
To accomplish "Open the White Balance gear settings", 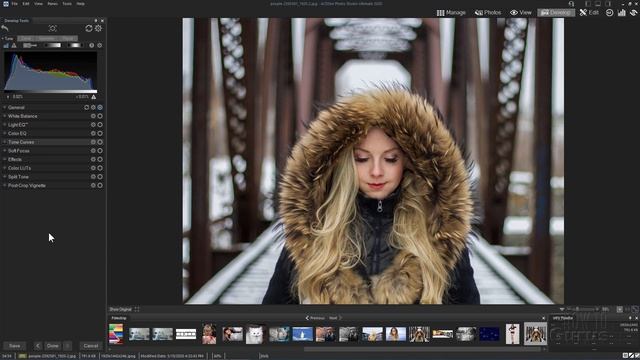I will coord(93,116).
